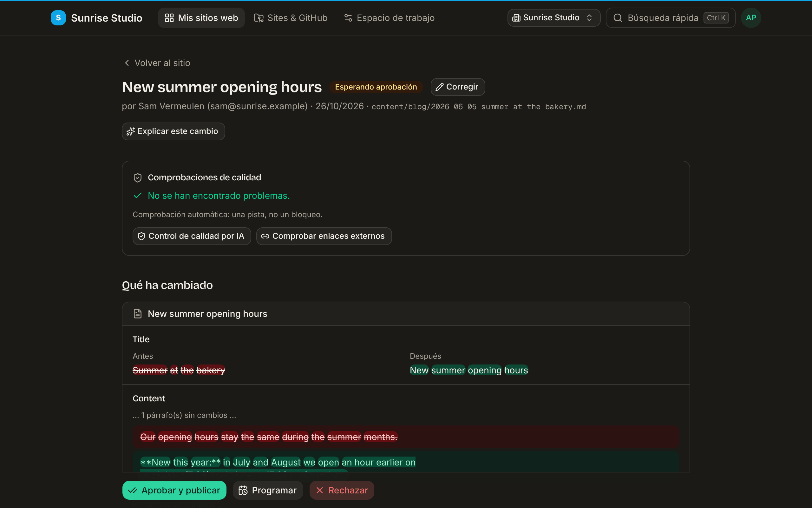Click the grid icon in Mis sitios web
This screenshot has height=508, width=812.
pos(169,18)
